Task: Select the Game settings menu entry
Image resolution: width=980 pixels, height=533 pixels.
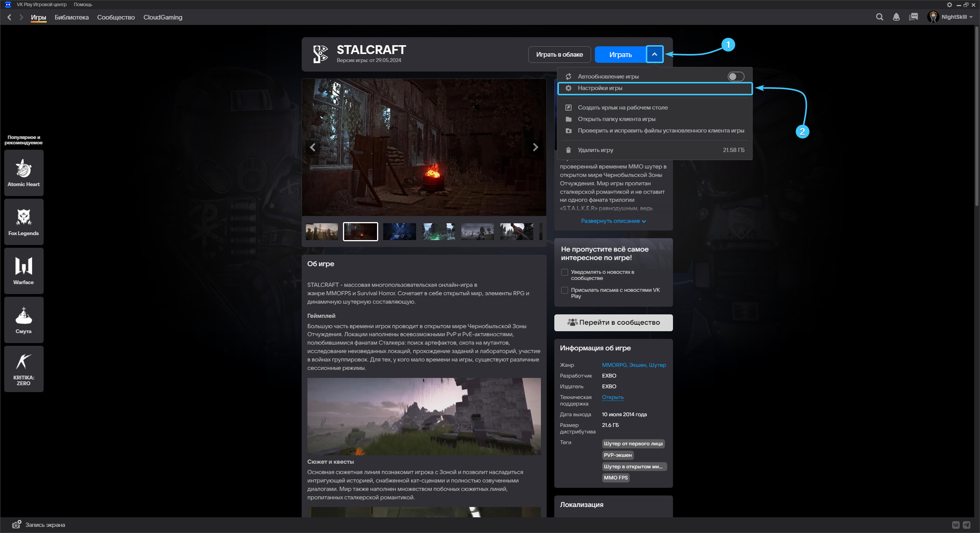Action: 600,88
